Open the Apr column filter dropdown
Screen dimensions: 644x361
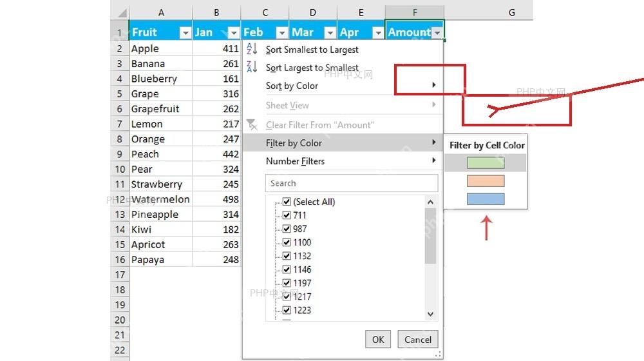[378, 32]
